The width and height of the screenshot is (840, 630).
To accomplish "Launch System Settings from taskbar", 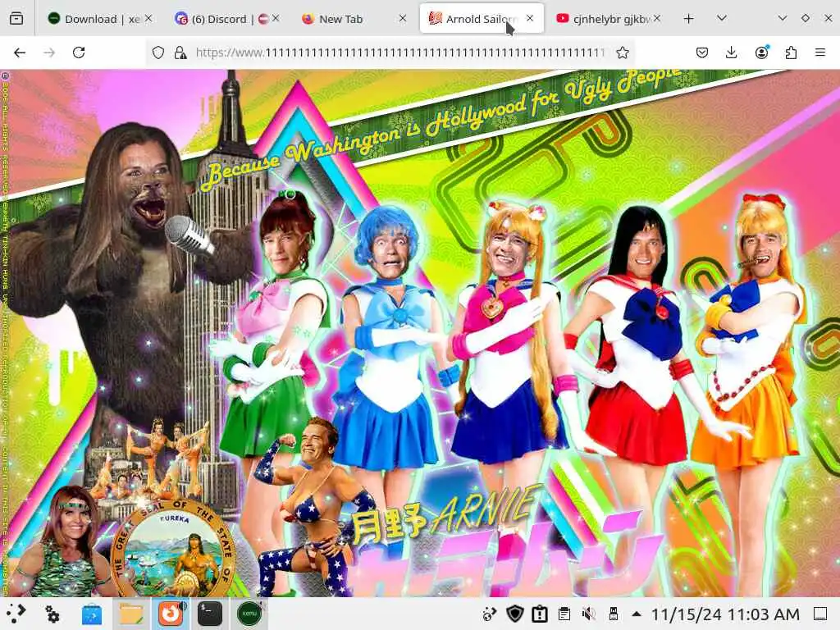I will [x=52, y=614].
